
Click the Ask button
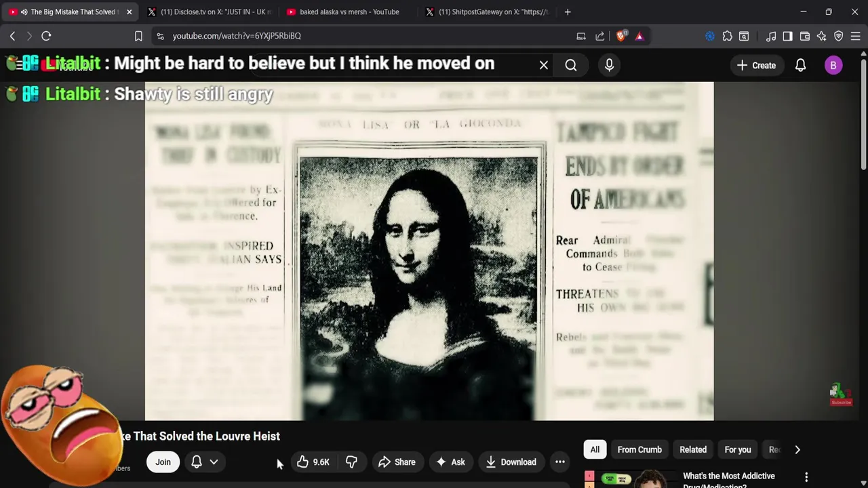(450, 462)
